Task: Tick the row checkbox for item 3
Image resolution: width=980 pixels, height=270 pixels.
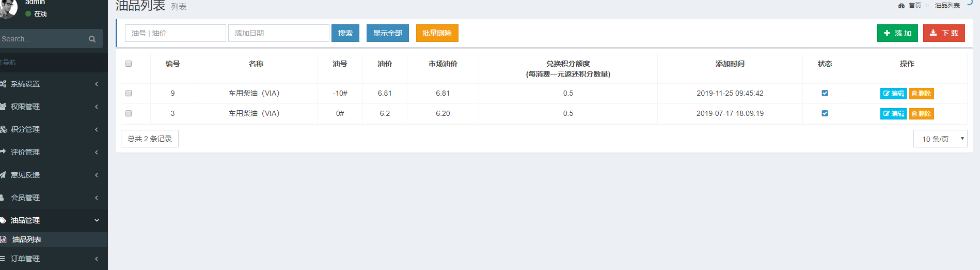Action: [x=129, y=113]
